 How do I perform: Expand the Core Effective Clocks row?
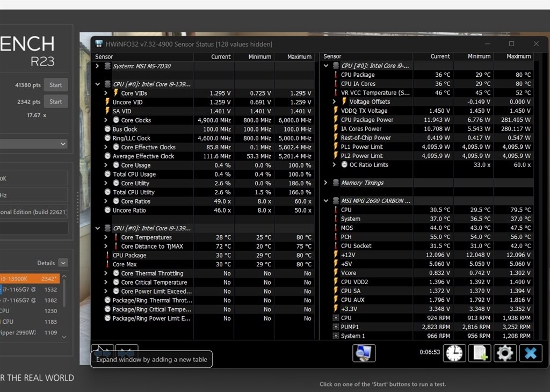(106, 147)
